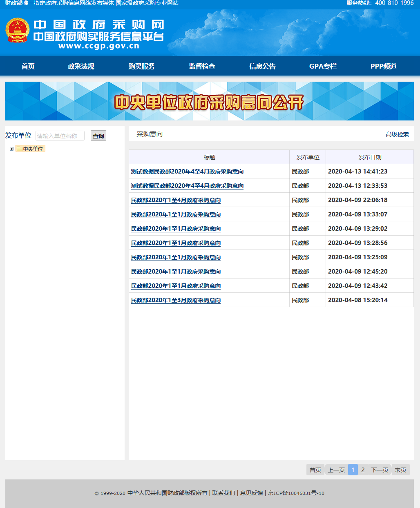
Task: Open the 测试数据民政部2020年4至4月 announcement
Action: [187, 172]
